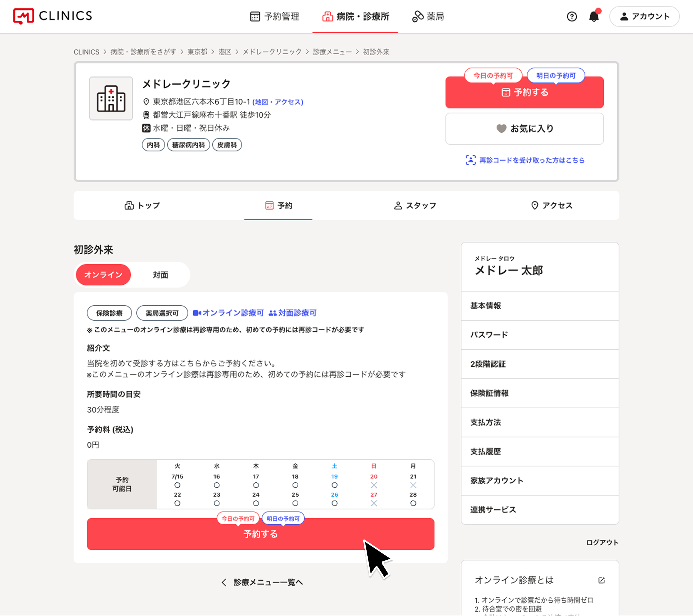This screenshot has height=616, width=693.
Task: Click the heart お気に入り favorite button
Action: point(524,128)
